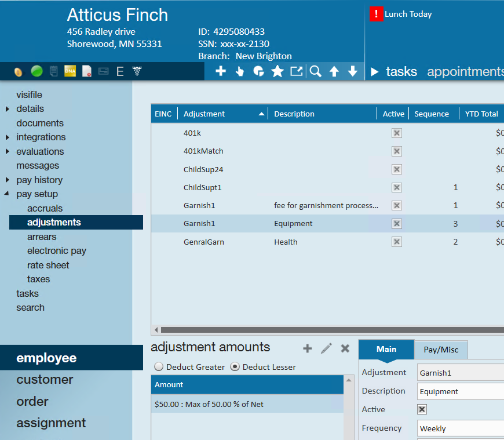Click the plus icon in the record toolbar
The width and height of the screenshot is (504, 440).
pos(221,71)
